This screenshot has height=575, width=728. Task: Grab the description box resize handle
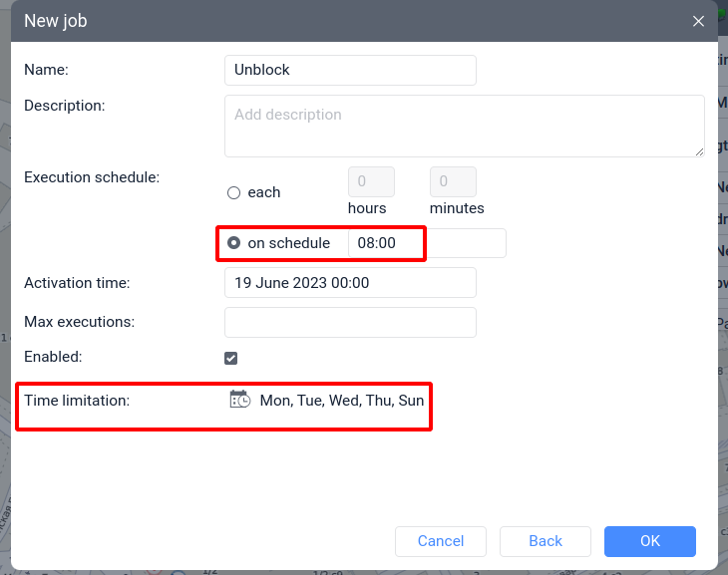tap(699, 151)
